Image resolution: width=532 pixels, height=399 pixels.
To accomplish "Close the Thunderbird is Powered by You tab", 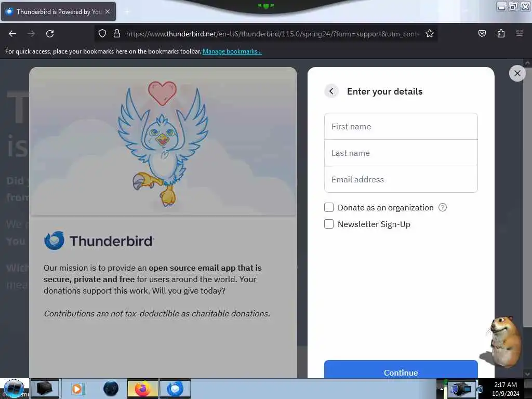I will 108,11.
